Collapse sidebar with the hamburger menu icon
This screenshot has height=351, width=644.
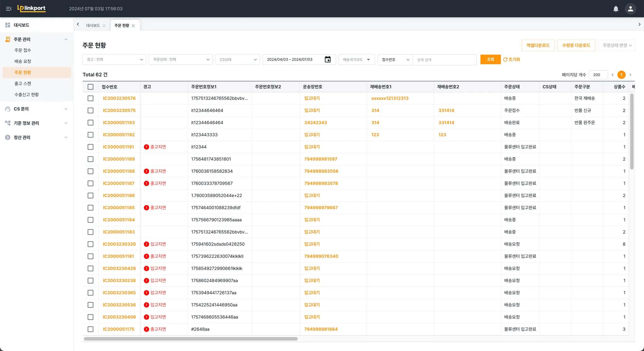coord(9,9)
